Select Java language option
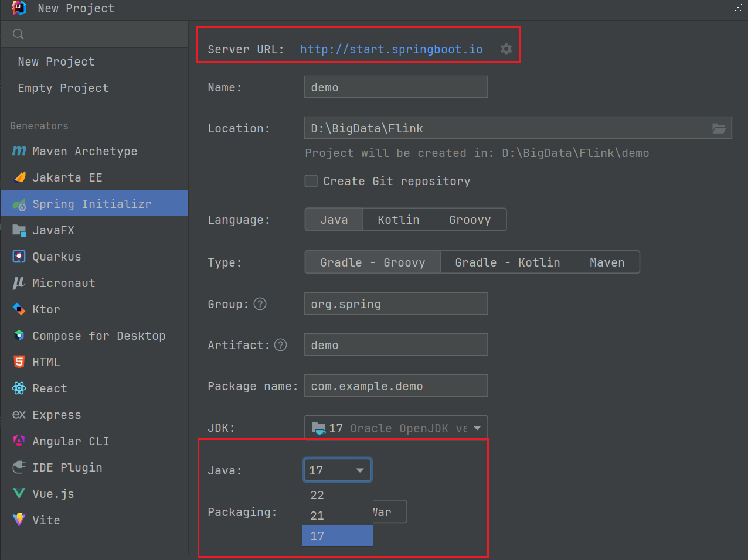Viewport: 748px width, 560px height. [x=334, y=220]
